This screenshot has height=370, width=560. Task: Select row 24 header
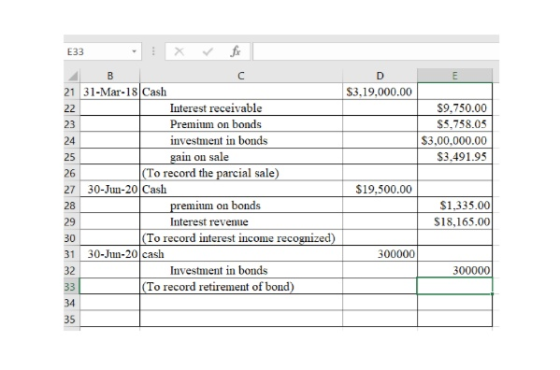pos(71,140)
